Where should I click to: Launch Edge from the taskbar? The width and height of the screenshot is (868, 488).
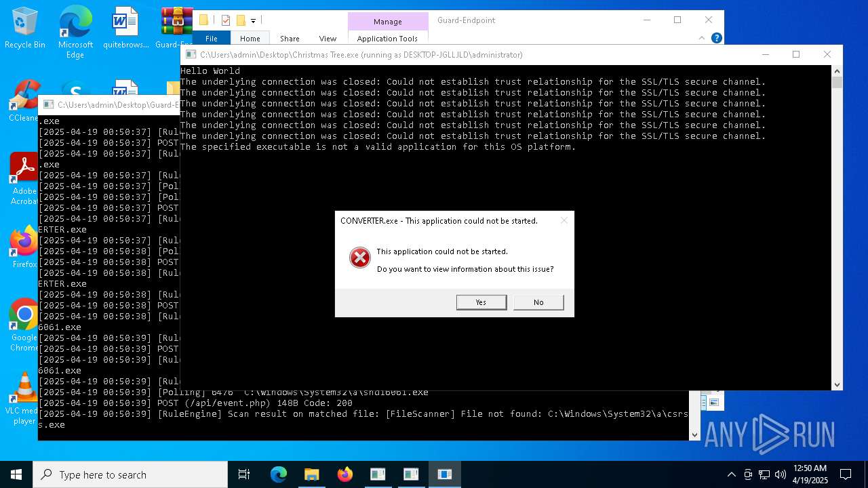coord(279,474)
